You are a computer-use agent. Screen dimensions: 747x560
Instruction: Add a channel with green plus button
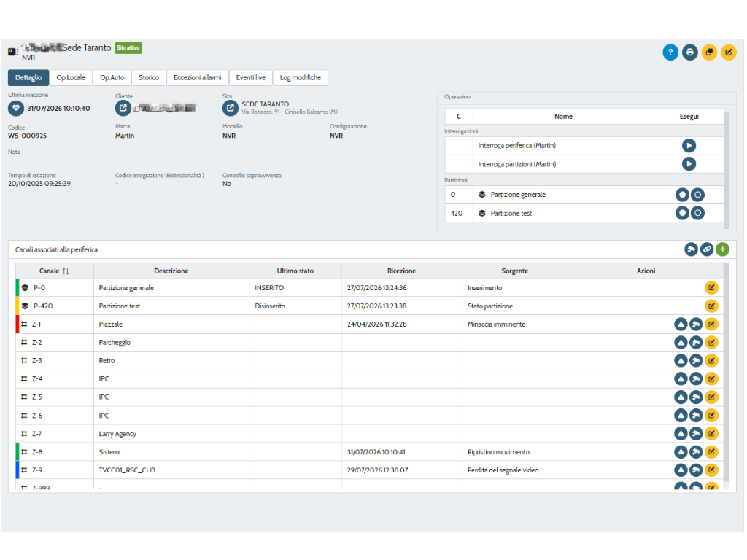click(x=722, y=249)
